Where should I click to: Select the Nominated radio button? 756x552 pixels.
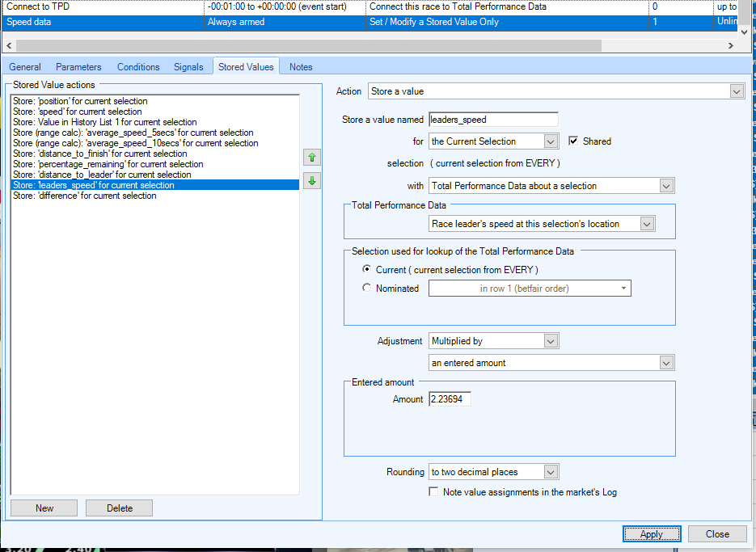pyautogui.click(x=367, y=289)
